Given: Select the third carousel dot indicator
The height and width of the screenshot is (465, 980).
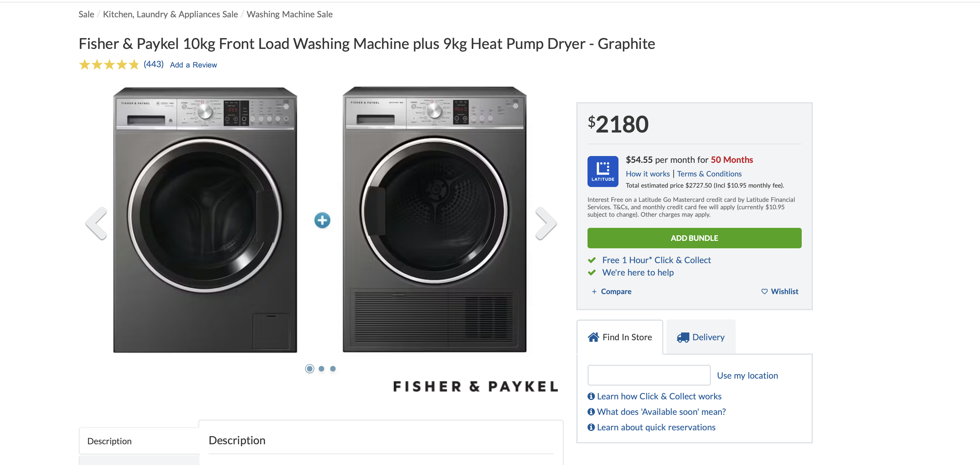Looking at the screenshot, I should [x=333, y=369].
